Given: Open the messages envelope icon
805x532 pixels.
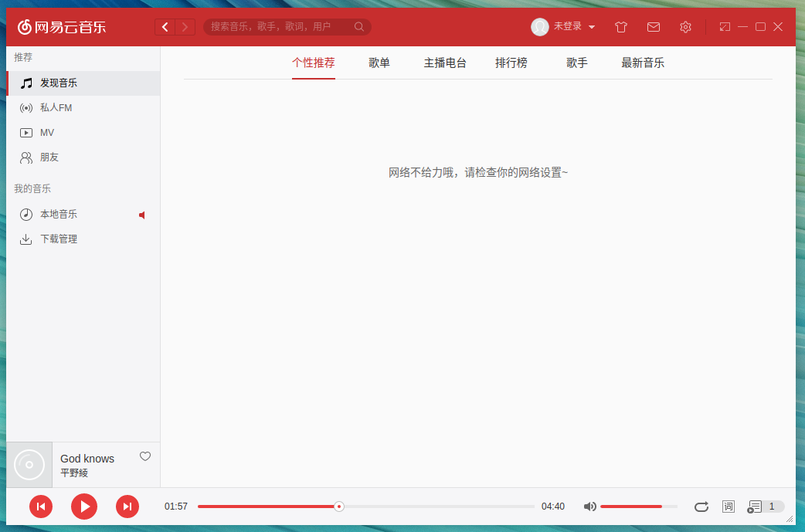Looking at the screenshot, I should [654, 27].
